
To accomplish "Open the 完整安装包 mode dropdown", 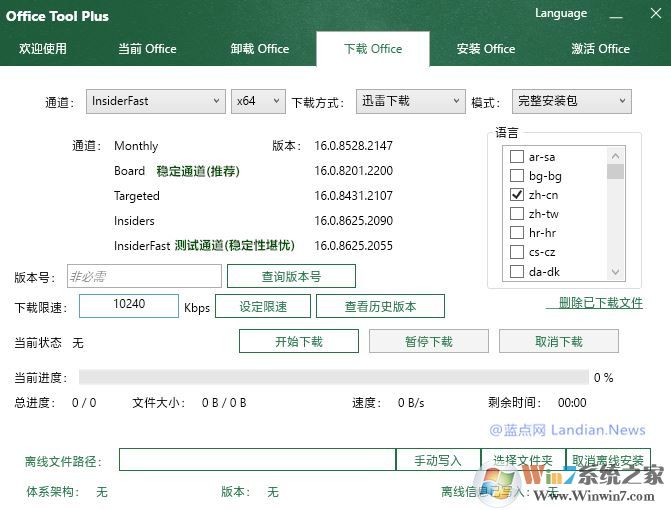I will (x=572, y=101).
